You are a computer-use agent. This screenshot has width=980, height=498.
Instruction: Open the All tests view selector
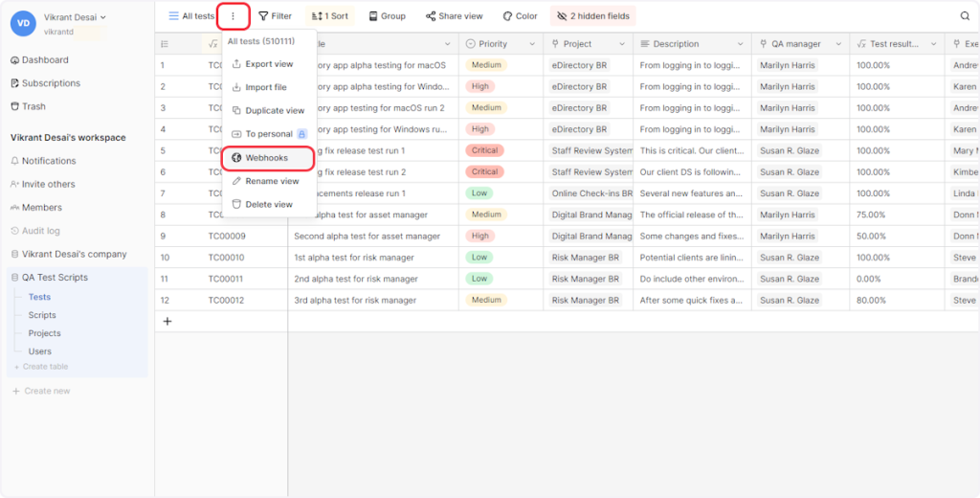(191, 16)
